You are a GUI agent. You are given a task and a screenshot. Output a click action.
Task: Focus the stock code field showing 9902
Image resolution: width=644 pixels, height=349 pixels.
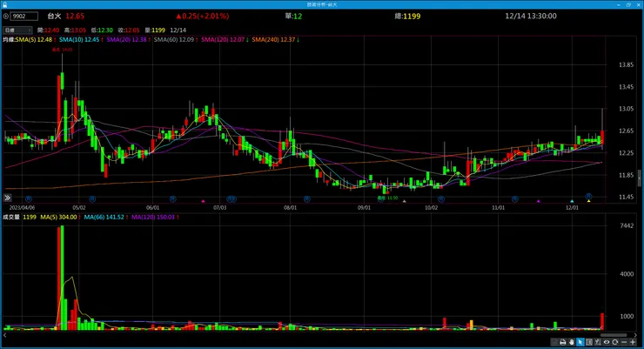coord(23,17)
